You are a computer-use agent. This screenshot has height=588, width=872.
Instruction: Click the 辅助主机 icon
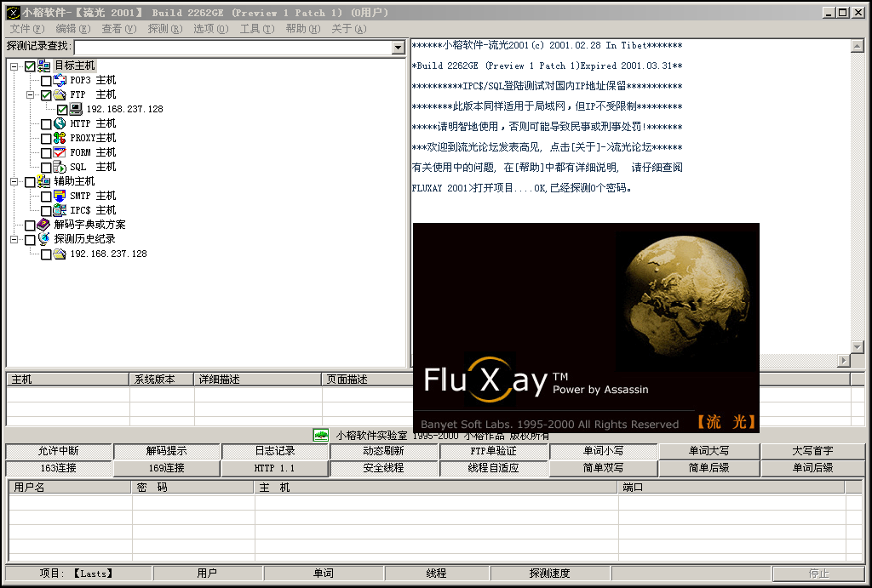click(x=44, y=181)
